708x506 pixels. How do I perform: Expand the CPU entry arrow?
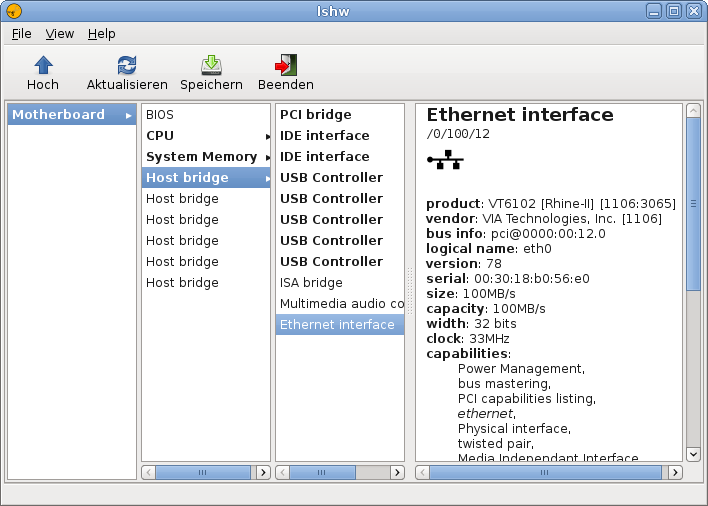[267, 136]
